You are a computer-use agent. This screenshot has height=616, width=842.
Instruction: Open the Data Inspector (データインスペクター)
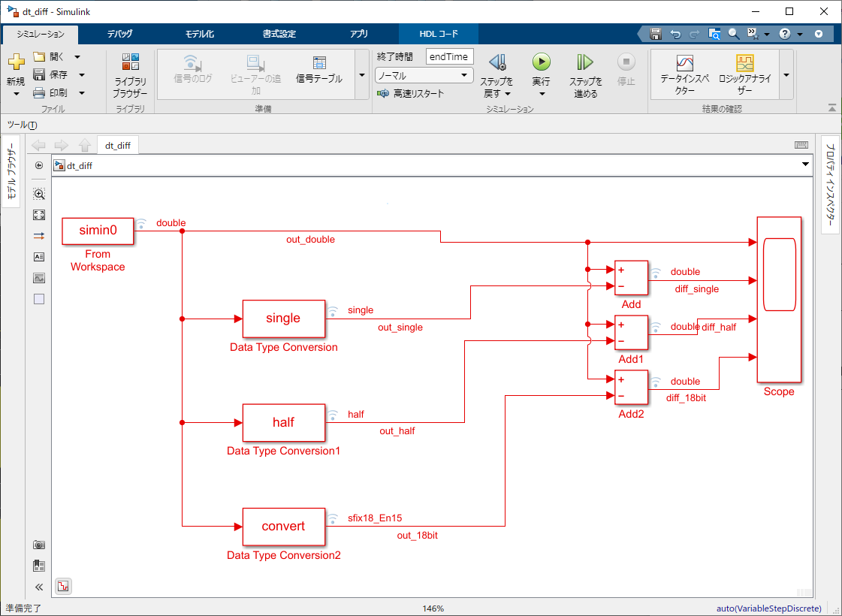pos(685,75)
